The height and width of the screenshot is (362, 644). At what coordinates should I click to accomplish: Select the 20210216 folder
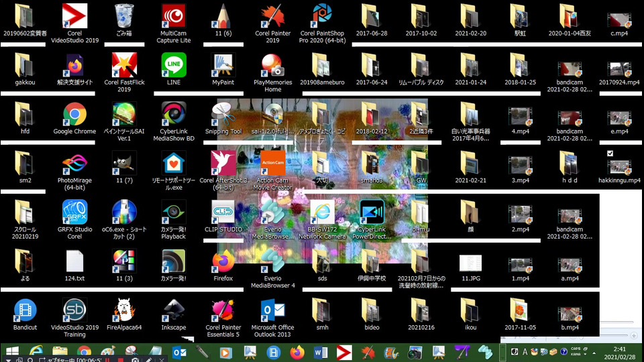421,314
